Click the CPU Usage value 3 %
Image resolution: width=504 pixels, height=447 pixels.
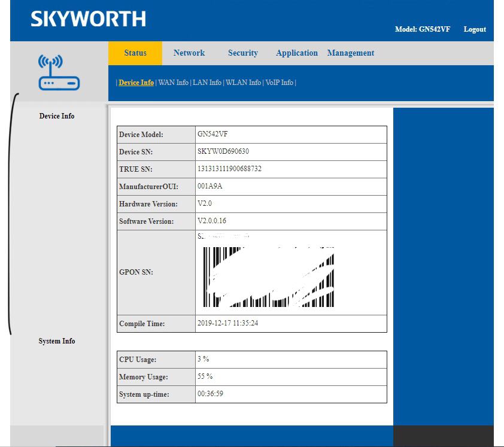pos(203,359)
